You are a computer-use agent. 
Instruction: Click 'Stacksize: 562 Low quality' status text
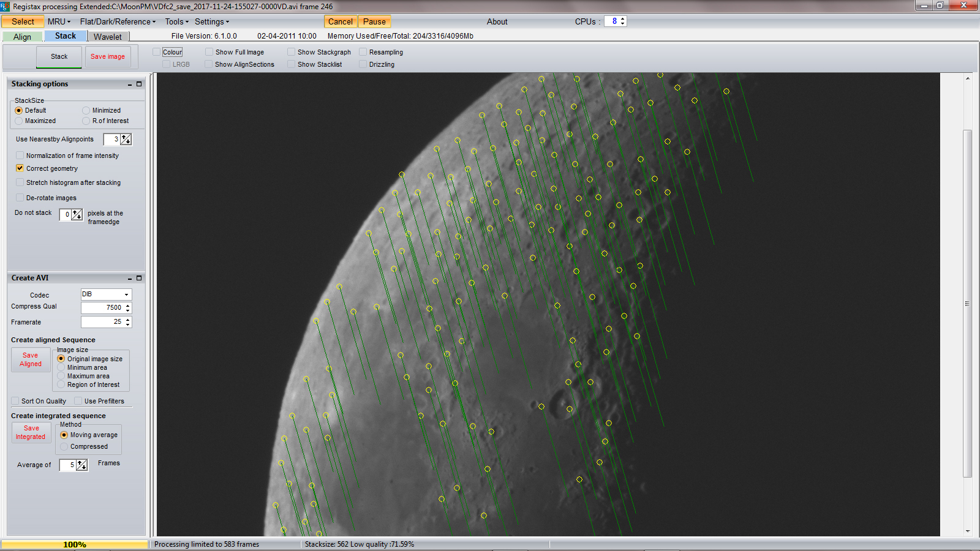(x=360, y=544)
